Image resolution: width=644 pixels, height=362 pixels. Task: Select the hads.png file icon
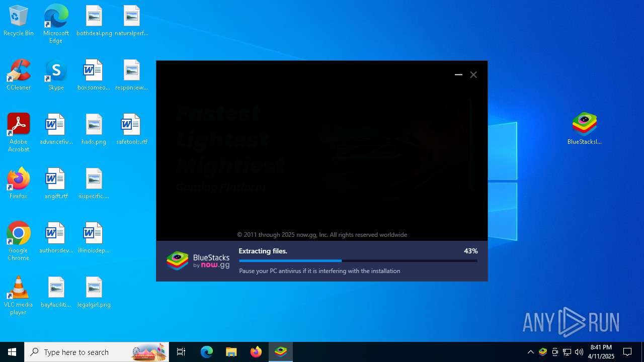[94, 130]
